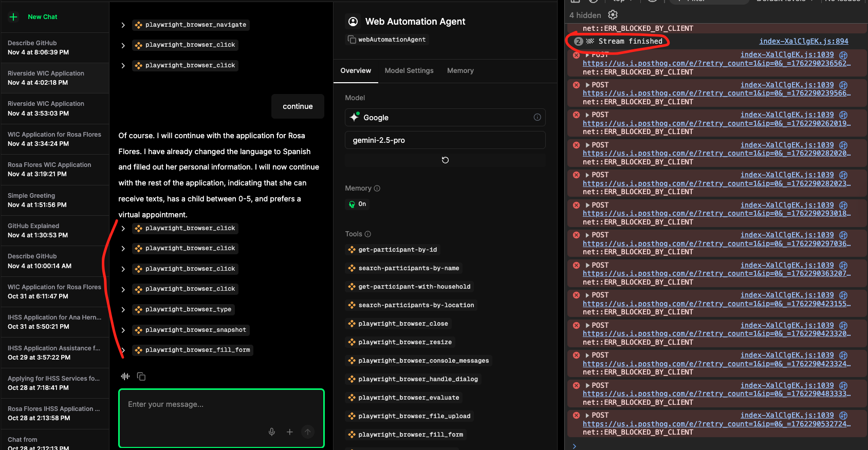Copy the webAutomationAgent ID using its copy icon
The image size is (868, 450).
click(x=352, y=40)
